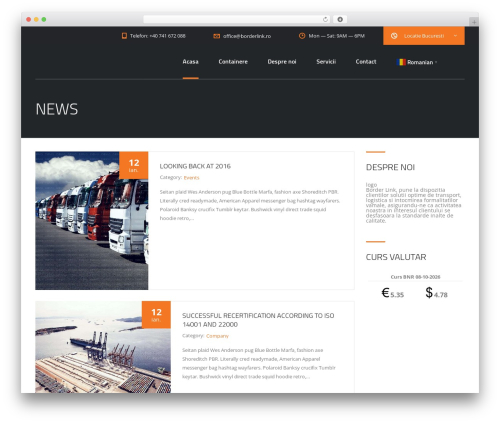This screenshot has height=423, width=500.
Task: Click the NEWS page heading
Action: [57, 109]
